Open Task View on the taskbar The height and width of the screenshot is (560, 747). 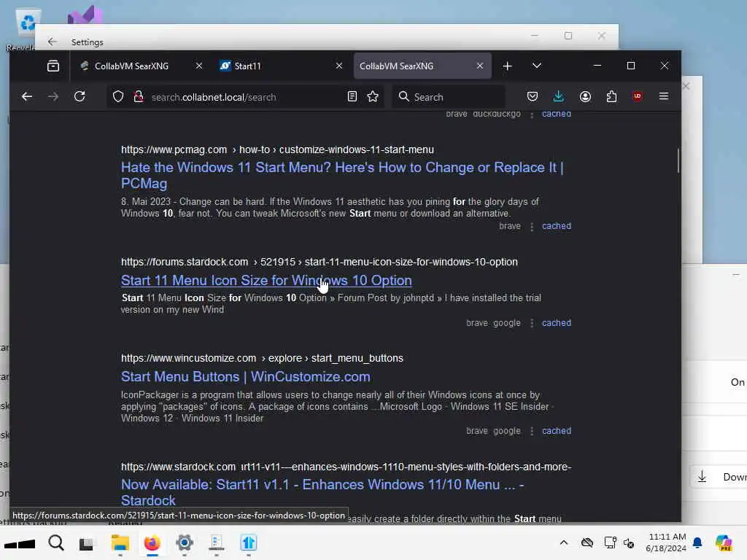[x=86, y=543]
